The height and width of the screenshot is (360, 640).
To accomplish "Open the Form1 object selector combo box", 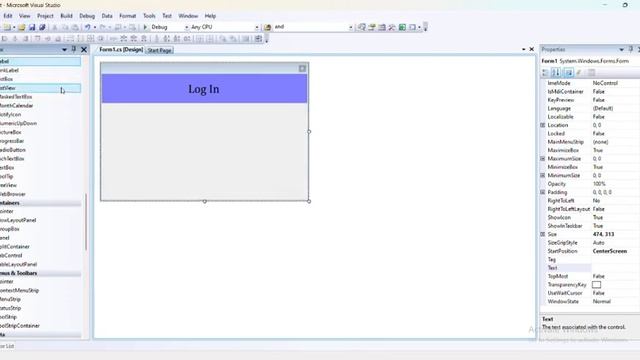I will click(590, 61).
